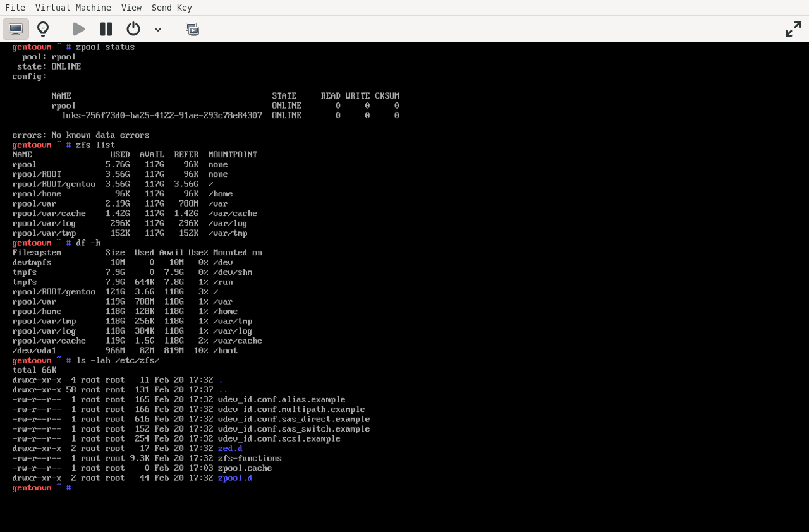Open the Virtual Machine menu
Viewport: 809px width, 532px height.
click(x=73, y=8)
